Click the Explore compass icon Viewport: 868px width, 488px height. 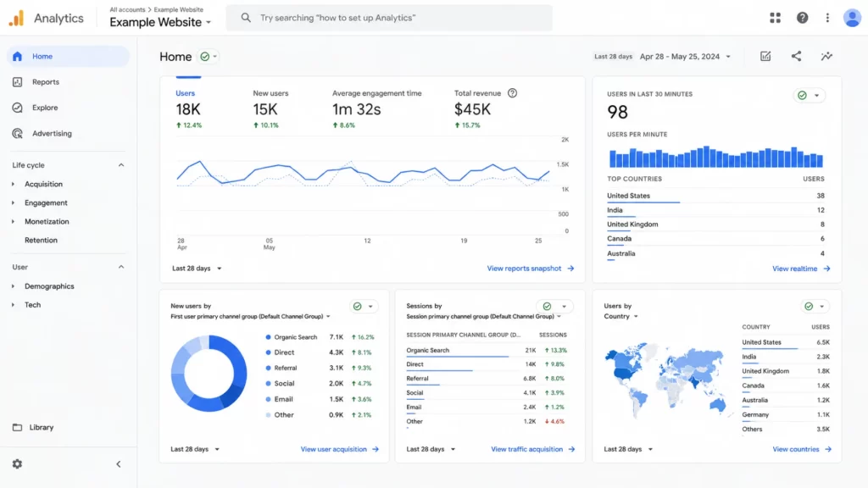17,108
